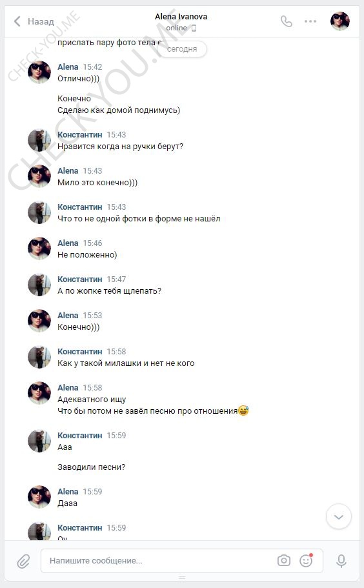Start a voice call with the phone icon
This screenshot has height=588, width=364.
coord(287,21)
